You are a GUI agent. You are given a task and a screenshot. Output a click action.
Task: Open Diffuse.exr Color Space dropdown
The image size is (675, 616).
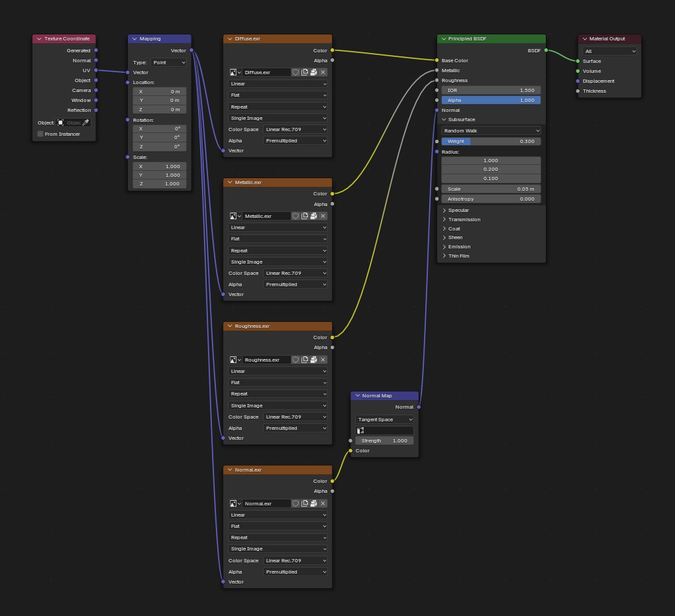pos(295,130)
